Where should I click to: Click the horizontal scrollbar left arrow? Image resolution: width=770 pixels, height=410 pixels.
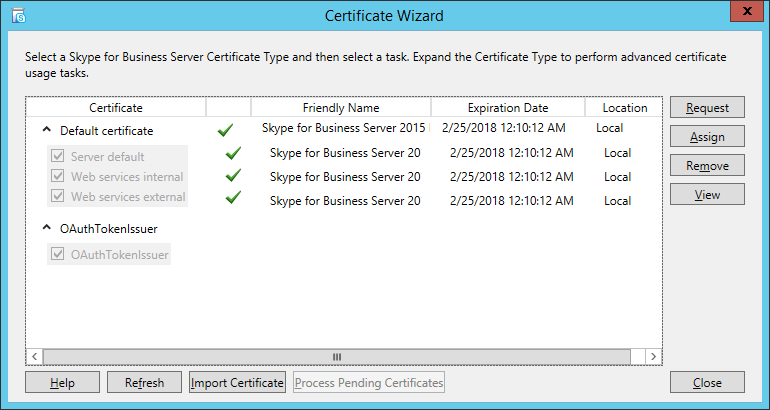pyautogui.click(x=34, y=356)
